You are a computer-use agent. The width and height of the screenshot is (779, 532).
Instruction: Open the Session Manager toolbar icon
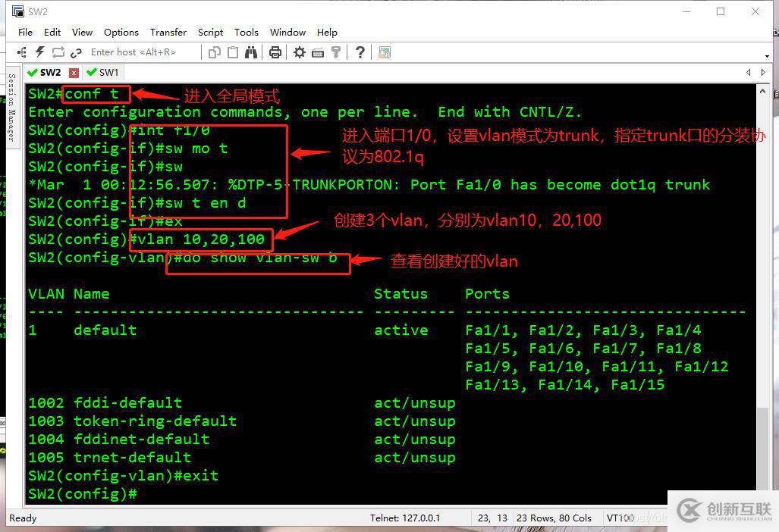pos(22,52)
